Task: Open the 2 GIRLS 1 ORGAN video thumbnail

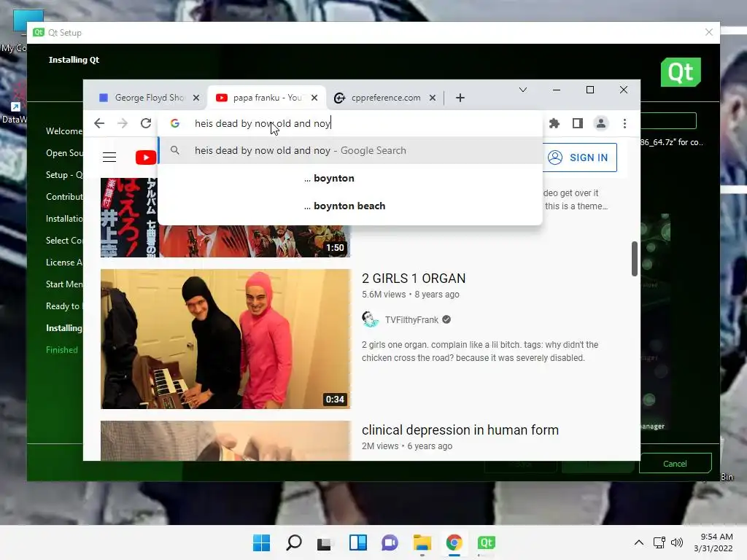Action: (225, 339)
